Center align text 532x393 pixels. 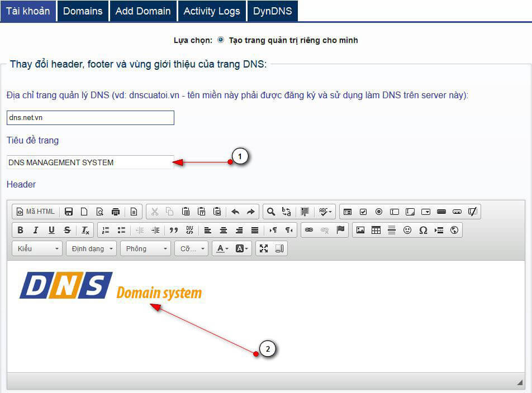click(x=224, y=231)
